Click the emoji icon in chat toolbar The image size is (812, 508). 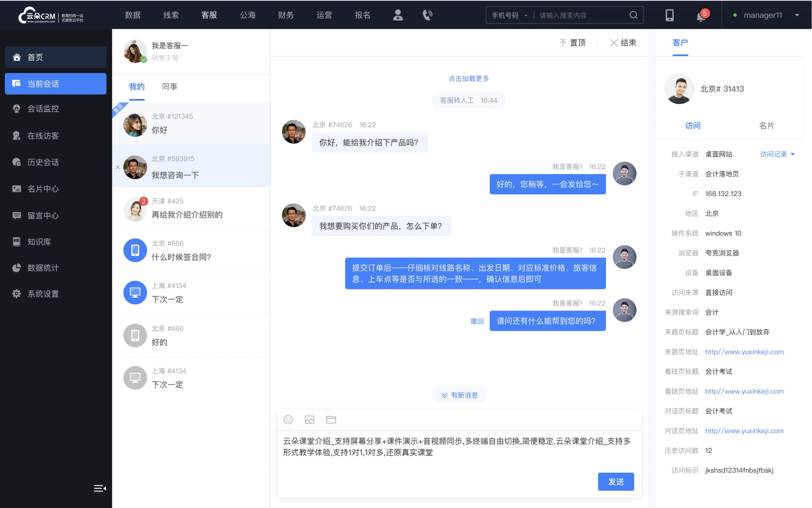(x=288, y=420)
